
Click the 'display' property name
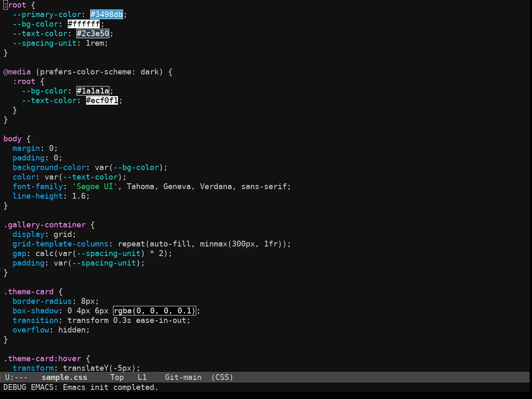point(28,234)
